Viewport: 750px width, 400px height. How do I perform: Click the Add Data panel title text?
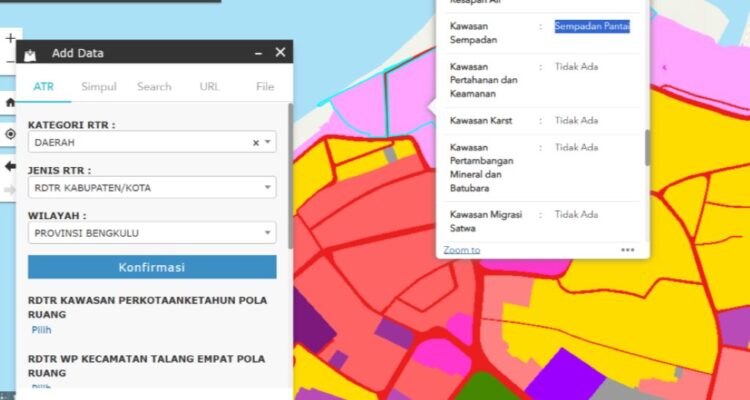[x=77, y=53]
